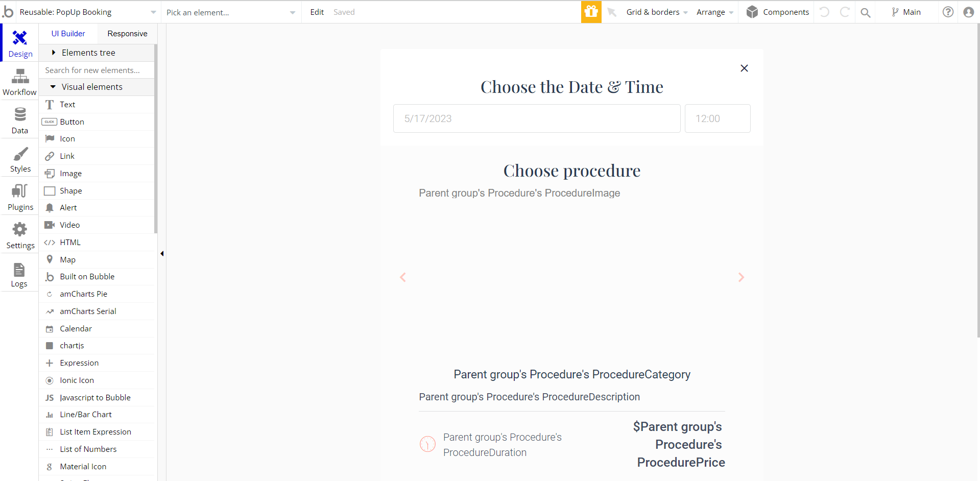Open the Reusable: PopUp Booking dropdown

tap(88, 12)
